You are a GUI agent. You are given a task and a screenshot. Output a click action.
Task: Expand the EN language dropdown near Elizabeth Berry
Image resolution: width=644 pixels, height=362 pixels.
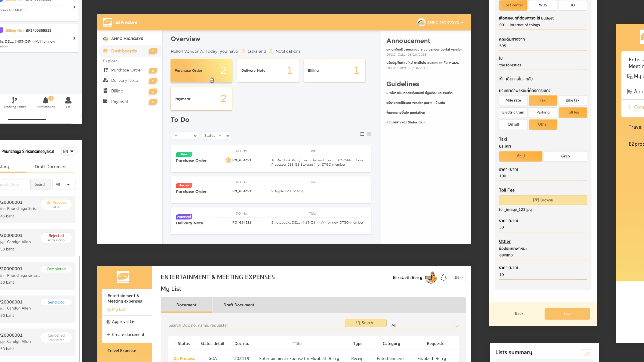[459, 277]
